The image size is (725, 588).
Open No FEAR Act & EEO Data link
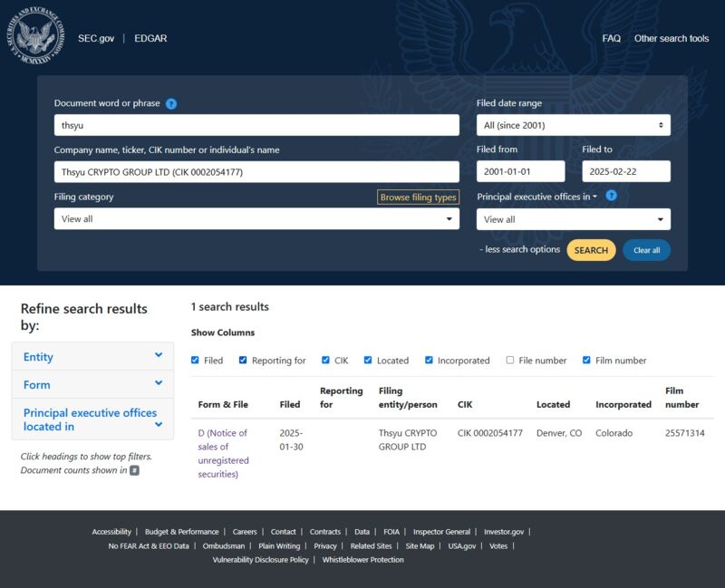click(x=149, y=546)
